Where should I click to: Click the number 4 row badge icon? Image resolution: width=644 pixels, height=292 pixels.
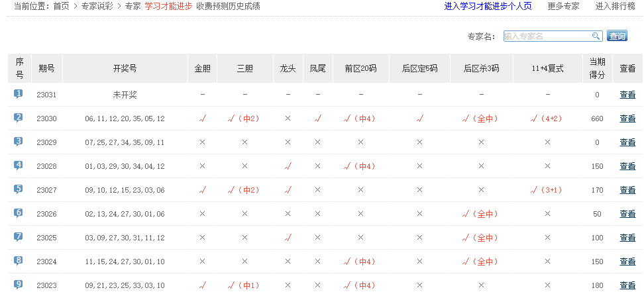tap(19, 166)
